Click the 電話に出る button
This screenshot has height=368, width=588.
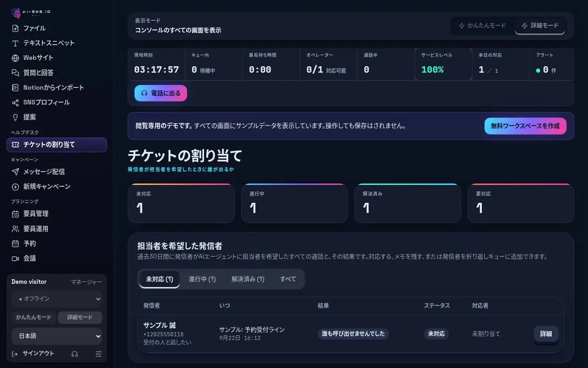[161, 93]
